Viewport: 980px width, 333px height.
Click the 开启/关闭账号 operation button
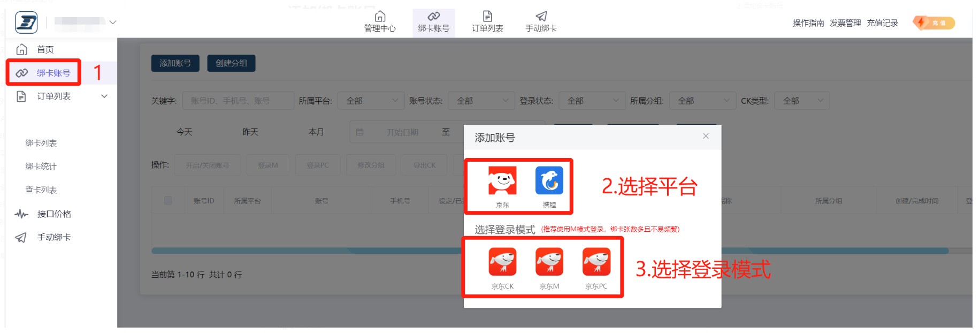point(208,165)
